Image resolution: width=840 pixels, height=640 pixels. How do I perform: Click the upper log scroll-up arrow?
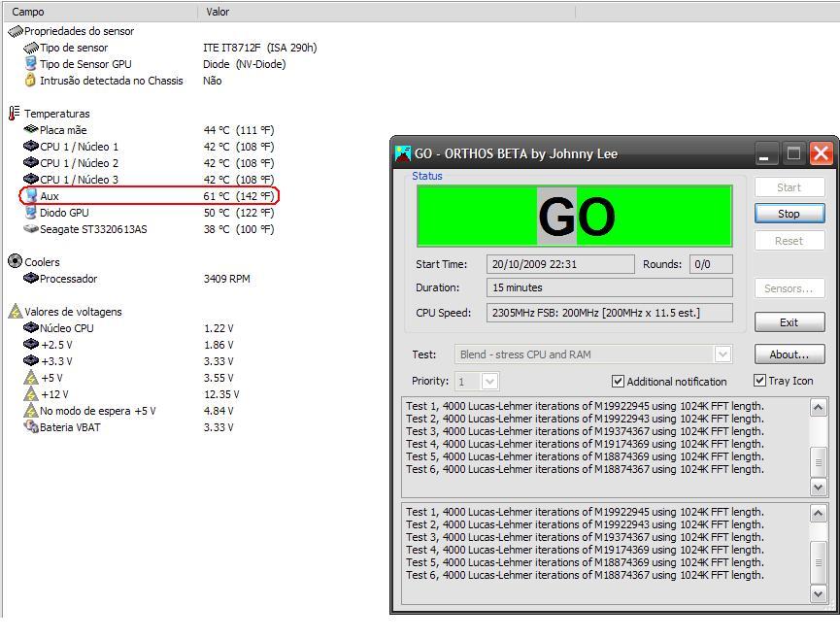[818, 408]
